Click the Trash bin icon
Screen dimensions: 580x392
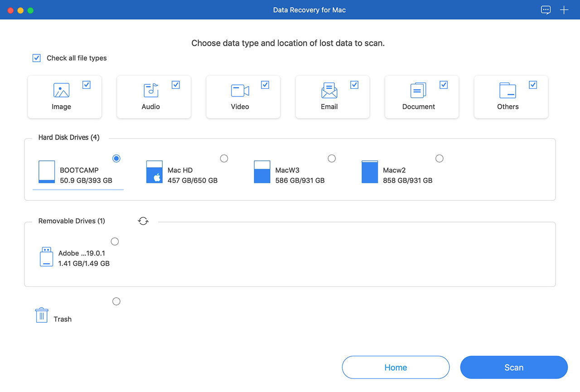click(x=42, y=315)
